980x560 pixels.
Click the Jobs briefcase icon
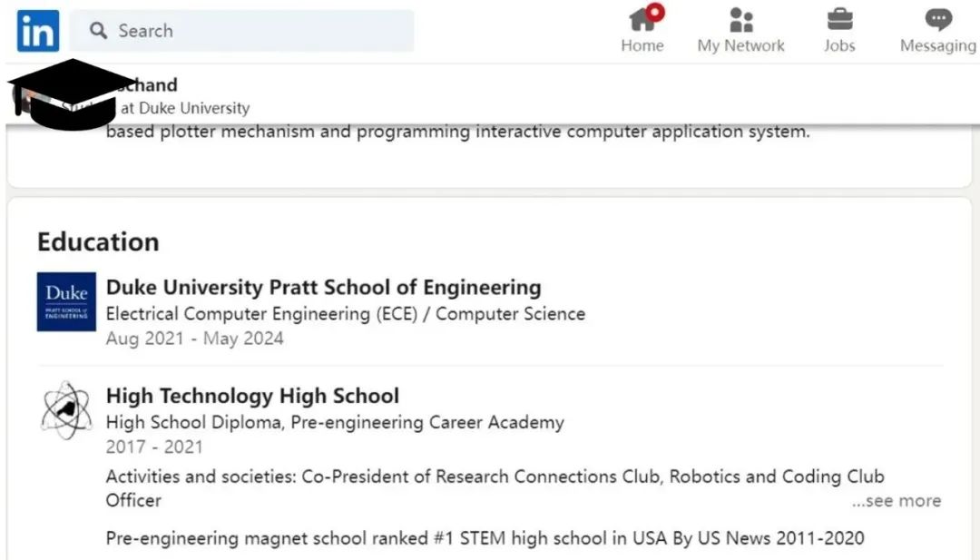coord(839,20)
